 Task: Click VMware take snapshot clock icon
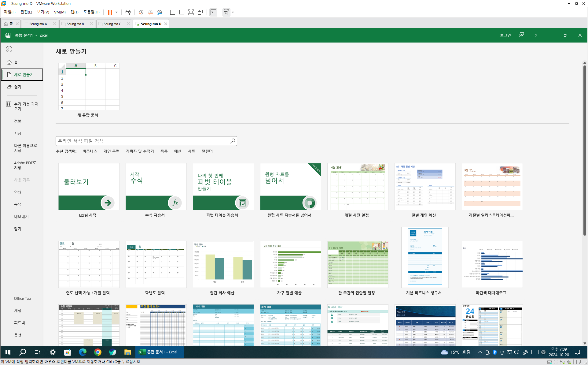(x=141, y=12)
